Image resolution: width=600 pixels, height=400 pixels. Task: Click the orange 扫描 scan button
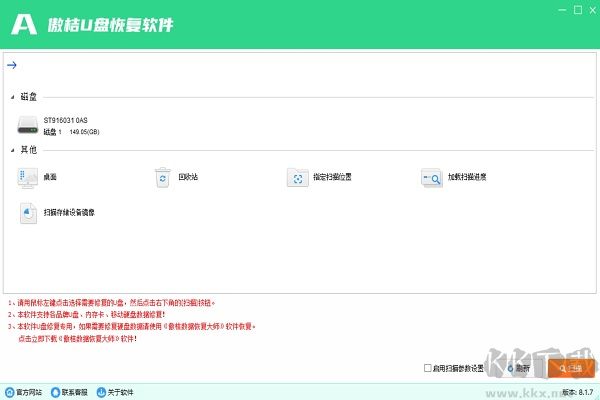point(571,368)
